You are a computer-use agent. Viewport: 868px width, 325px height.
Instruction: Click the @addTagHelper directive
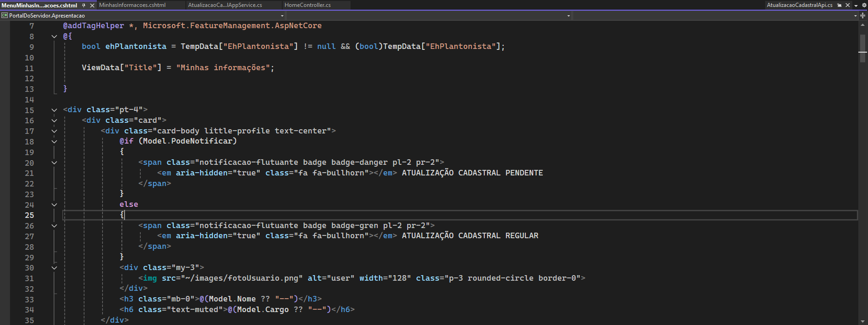(x=94, y=26)
